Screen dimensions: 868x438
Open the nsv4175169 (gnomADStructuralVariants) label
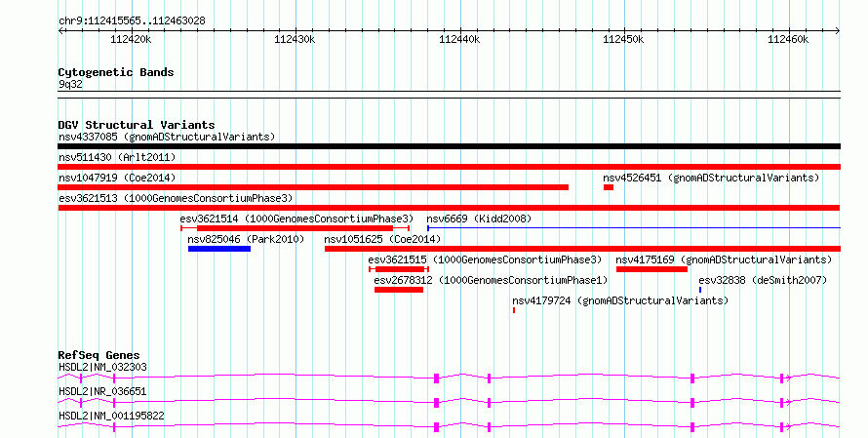(x=724, y=259)
